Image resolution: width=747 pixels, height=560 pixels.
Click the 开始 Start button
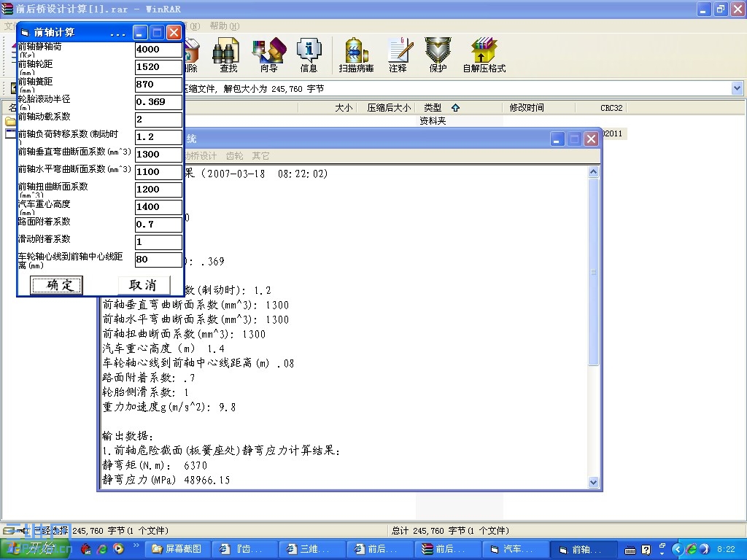[35, 549]
